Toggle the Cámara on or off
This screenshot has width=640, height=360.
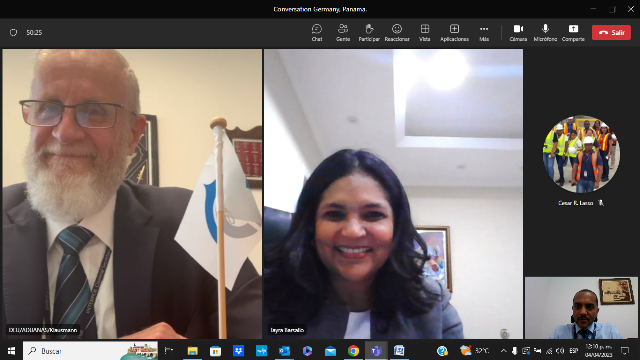(x=518, y=33)
